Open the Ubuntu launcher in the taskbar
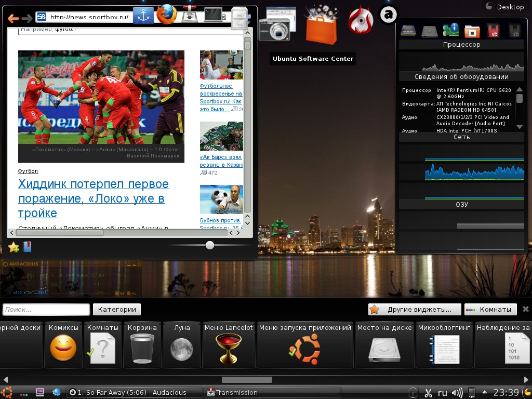The width and height of the screenshot is (532, 399). tap(7, 393)
